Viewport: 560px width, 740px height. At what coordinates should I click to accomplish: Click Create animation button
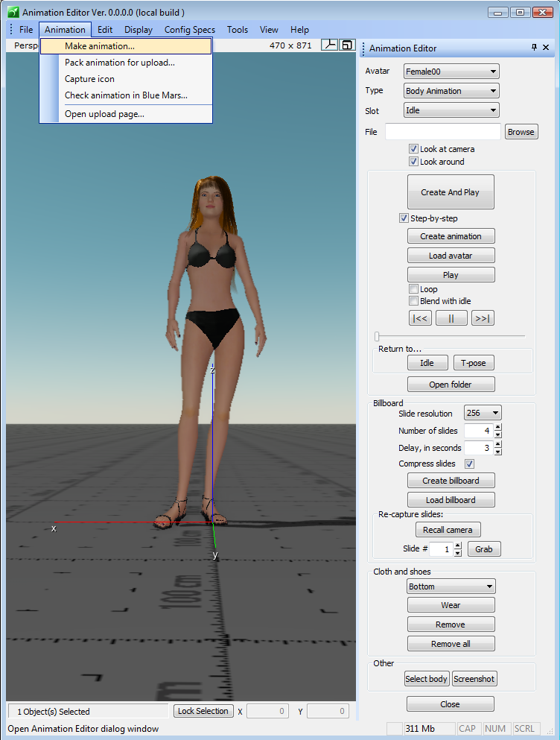451,236
